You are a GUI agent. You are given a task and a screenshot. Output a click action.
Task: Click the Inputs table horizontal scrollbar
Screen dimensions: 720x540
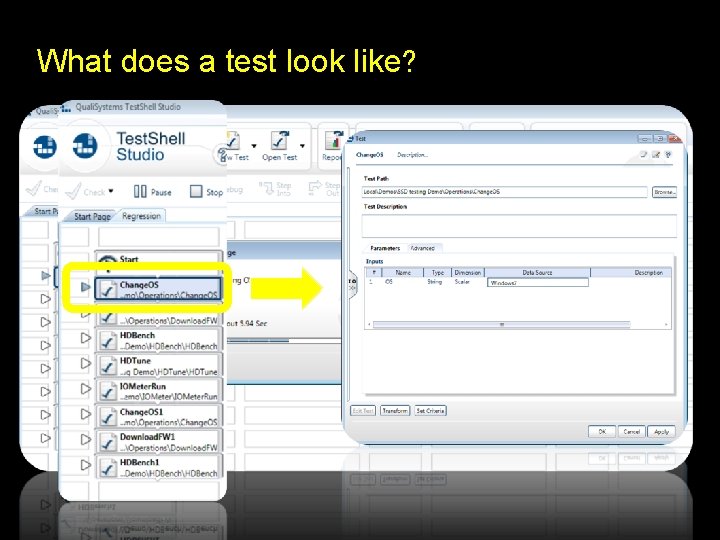501,324
